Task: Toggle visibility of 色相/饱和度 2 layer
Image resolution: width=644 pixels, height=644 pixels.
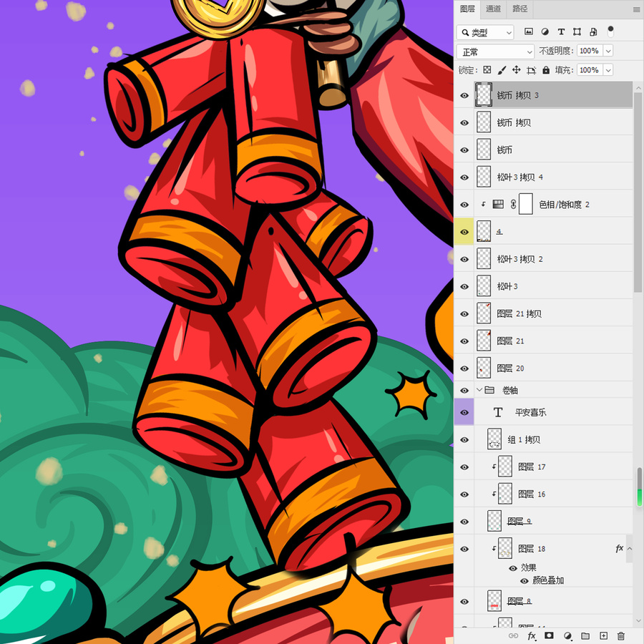Action: [x=464, y=204]
